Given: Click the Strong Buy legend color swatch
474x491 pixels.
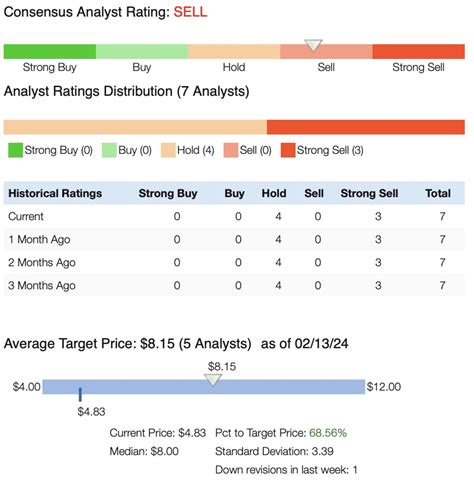Looking at the screenshot, I should (15, 150).
